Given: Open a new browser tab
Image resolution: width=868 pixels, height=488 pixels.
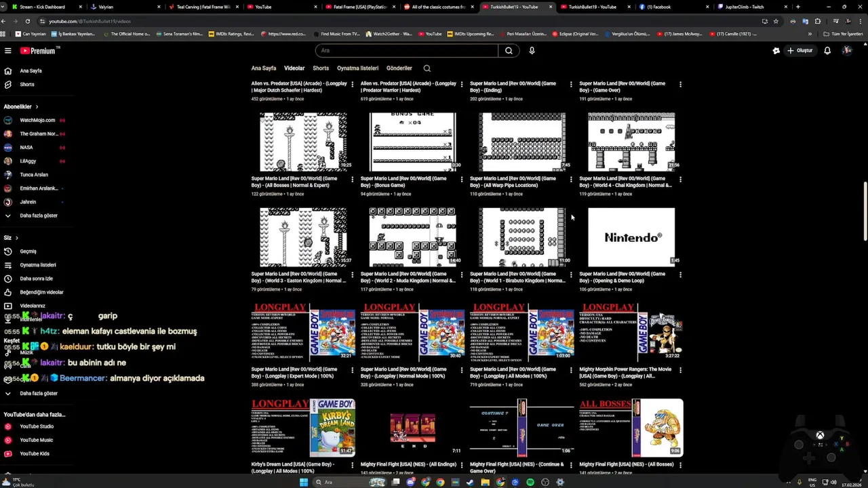Looking at the screenshot, I should (x=797, y=7).
